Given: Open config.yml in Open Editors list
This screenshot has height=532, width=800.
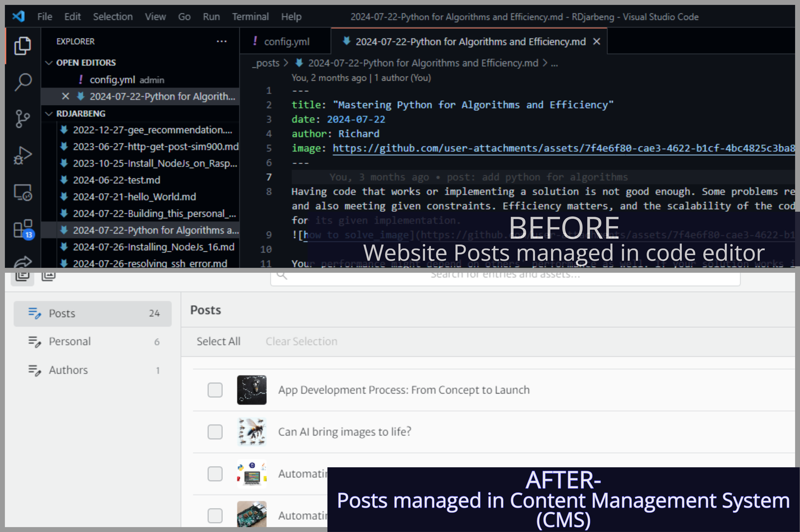Looking at the screenshot, I should tap(140, 80).
